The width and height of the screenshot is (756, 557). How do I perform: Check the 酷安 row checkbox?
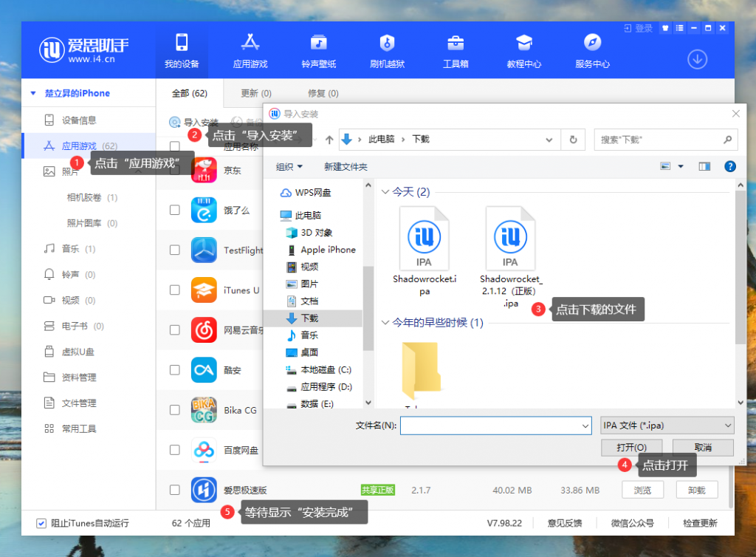(174, 370)
